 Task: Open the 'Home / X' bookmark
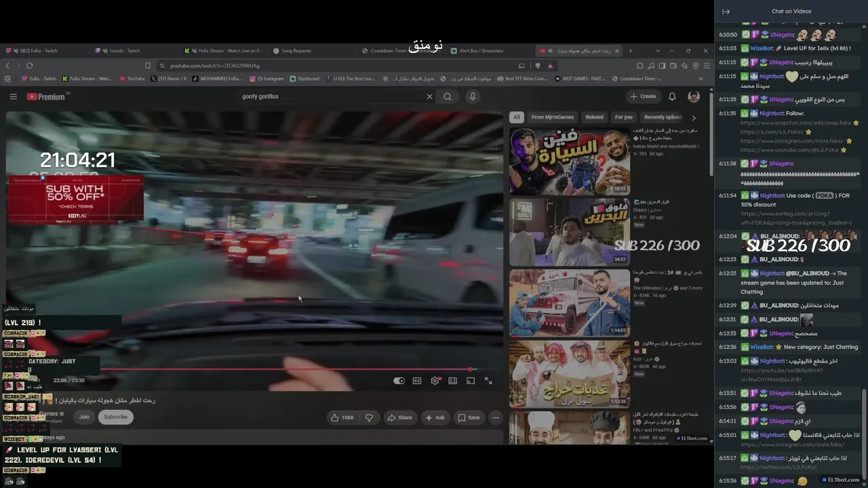point(168,79)
